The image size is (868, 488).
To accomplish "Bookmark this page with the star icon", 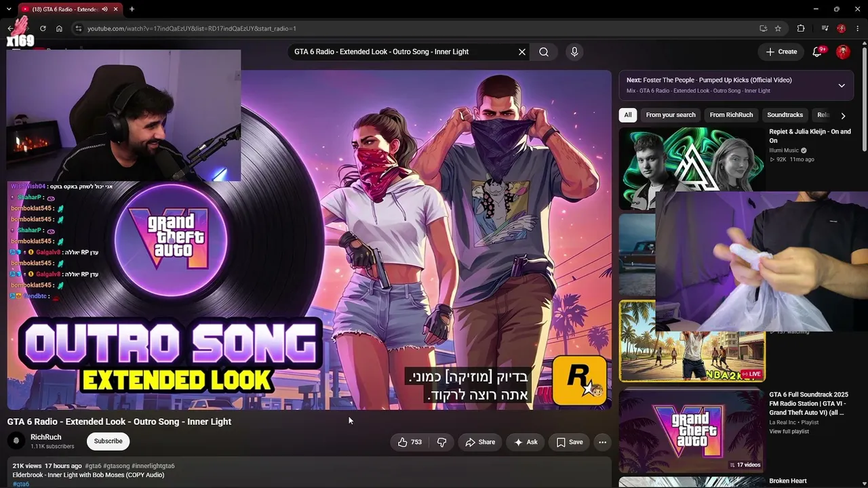I will click(778, 28).
